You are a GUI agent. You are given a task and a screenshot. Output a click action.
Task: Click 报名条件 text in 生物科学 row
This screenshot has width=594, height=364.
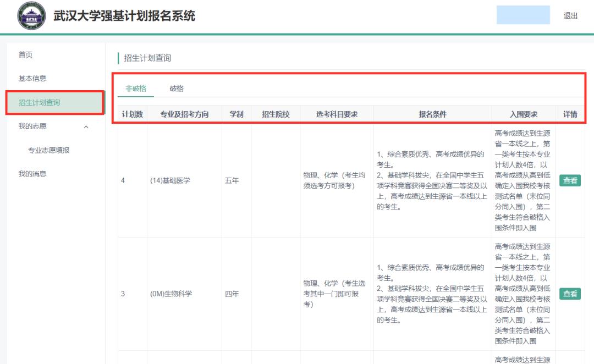[432, 294]
